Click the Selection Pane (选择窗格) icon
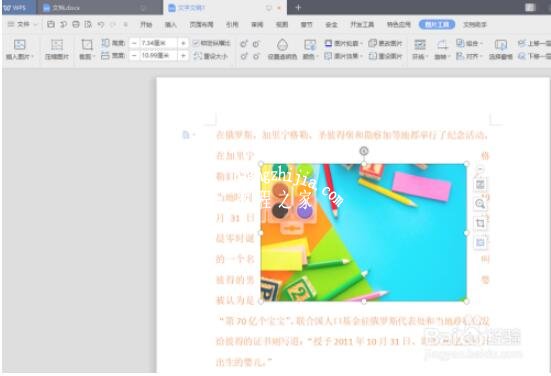This screenshot has height=376, width=551. 500,45
